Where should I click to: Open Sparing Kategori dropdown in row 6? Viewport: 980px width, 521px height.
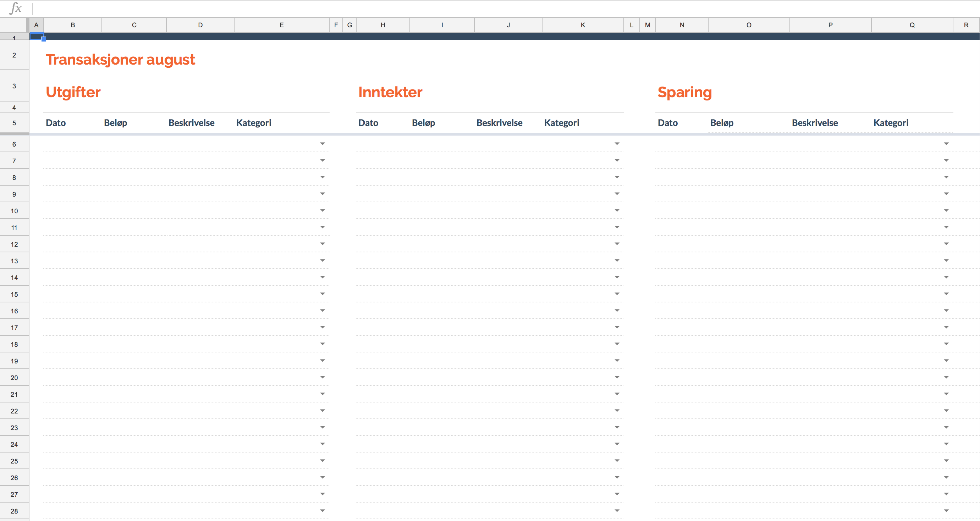click(x=946, y=144)
